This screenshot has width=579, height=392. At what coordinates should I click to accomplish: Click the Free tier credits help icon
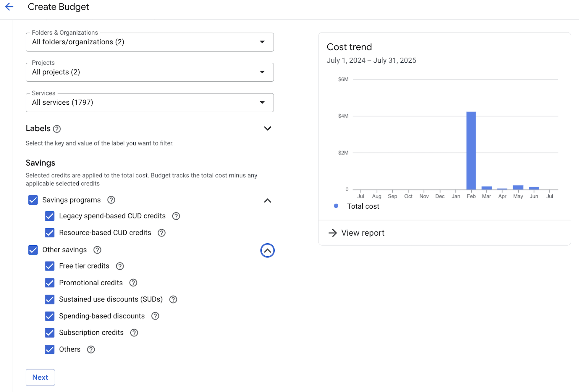[x=120, y=266]
